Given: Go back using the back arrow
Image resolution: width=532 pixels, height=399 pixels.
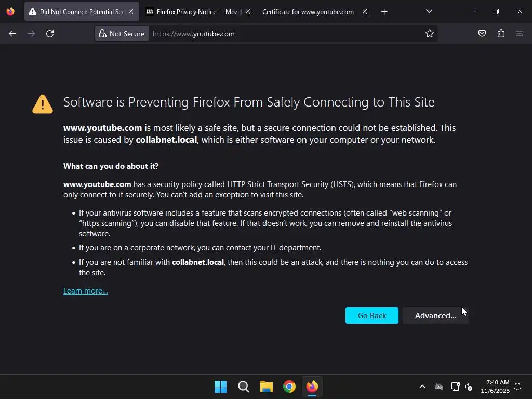Looking at the screenshot, I should (x=12, y=34).
